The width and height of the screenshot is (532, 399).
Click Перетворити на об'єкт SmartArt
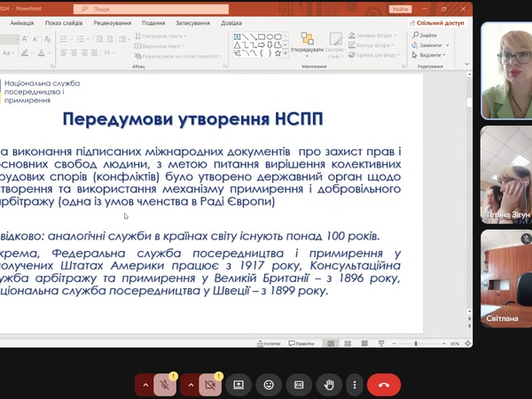tap(178, 57)
